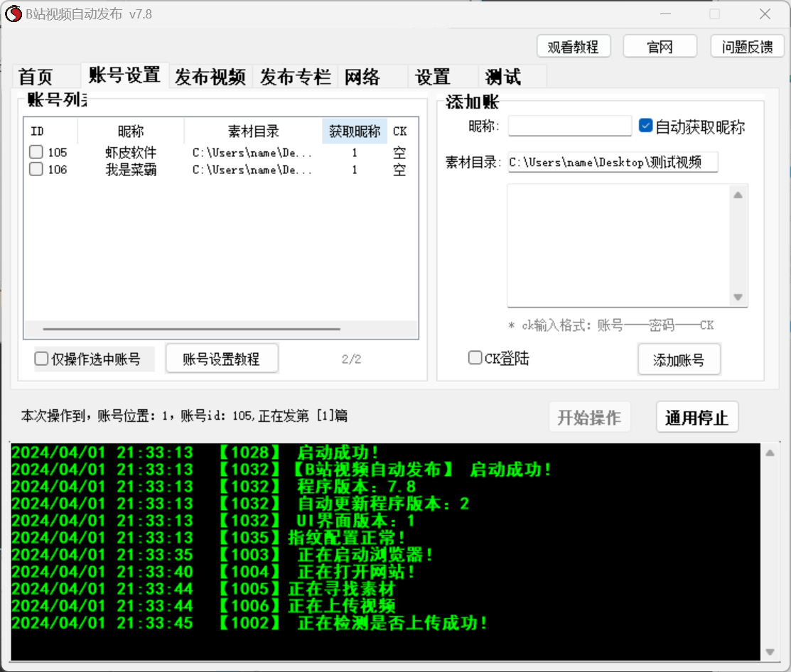Image resolution: width=791 pixels, height=672 pixels.
Task: Click the 空 CK cell for 虾皮软件 row
Action: (399, 152)
